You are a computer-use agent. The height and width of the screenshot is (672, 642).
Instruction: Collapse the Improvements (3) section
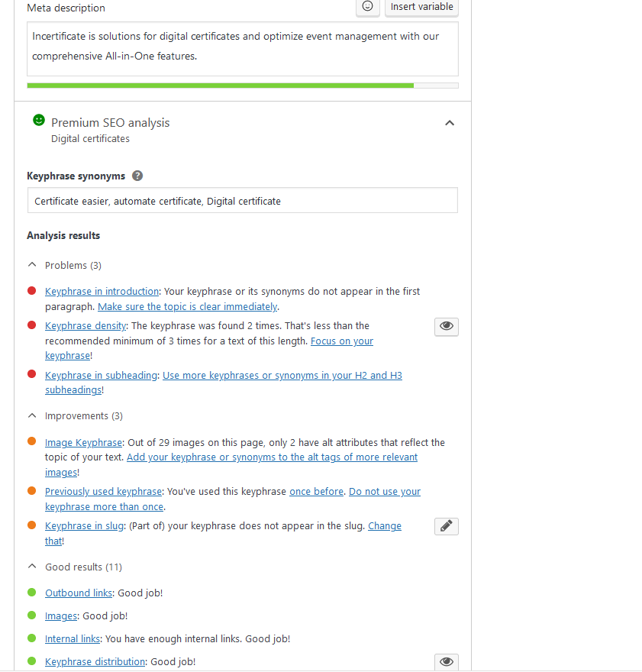click(x=32, y=415)
